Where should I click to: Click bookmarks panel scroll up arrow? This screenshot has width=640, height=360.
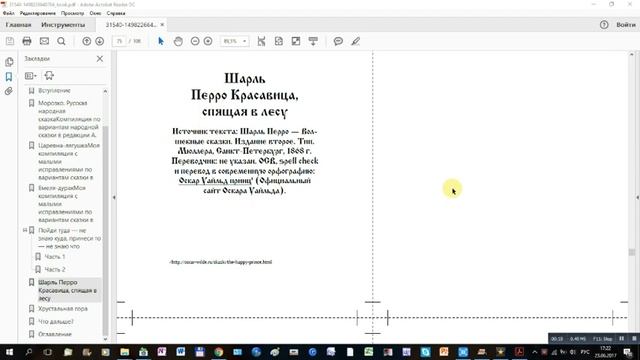coord(105,91)
